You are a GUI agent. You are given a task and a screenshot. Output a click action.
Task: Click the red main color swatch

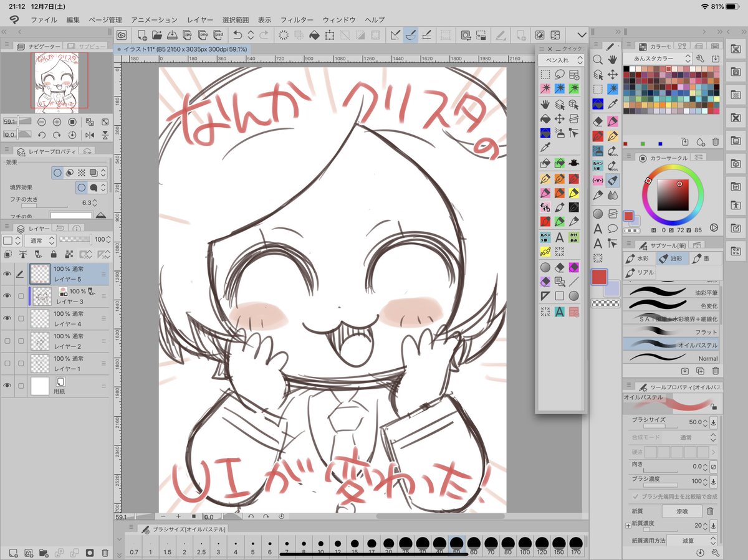599,277
